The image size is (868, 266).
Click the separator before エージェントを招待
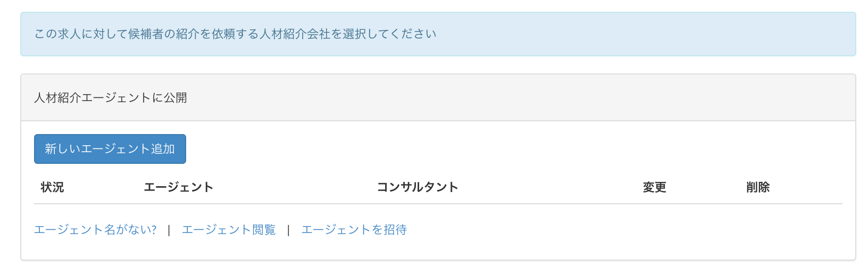coord(288,230)
